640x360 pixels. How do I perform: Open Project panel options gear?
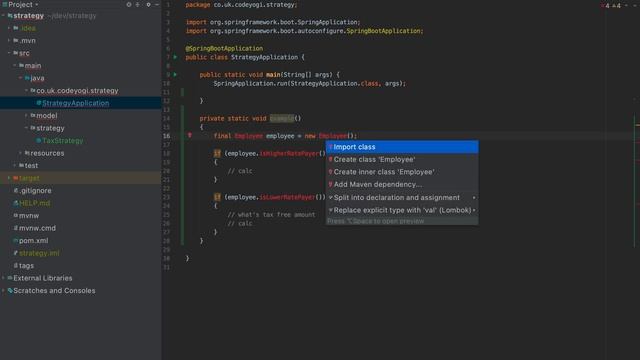[148, 4]
